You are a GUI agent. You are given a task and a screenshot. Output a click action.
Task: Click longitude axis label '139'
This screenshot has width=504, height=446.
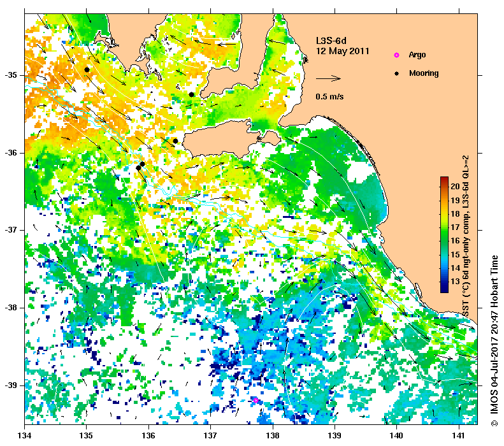pos(335,435)
